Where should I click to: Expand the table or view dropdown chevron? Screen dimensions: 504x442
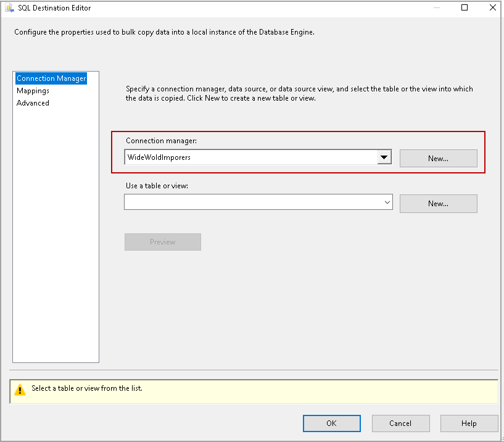tap(387, 202)
